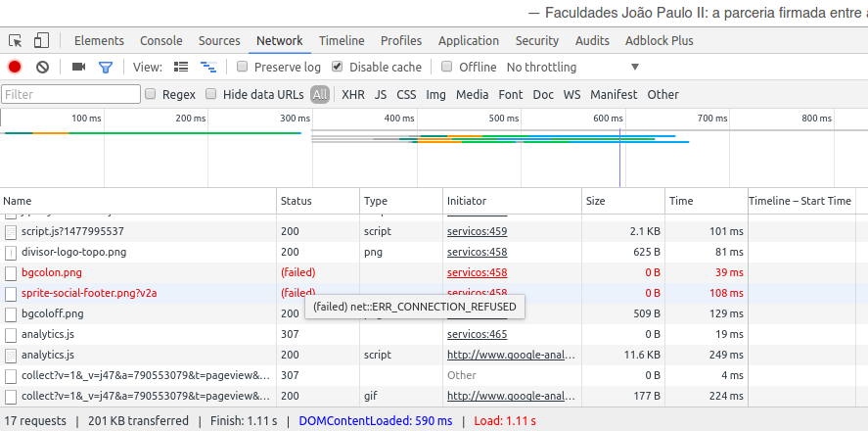Toggle the device toolbar icon

[41, 40]
